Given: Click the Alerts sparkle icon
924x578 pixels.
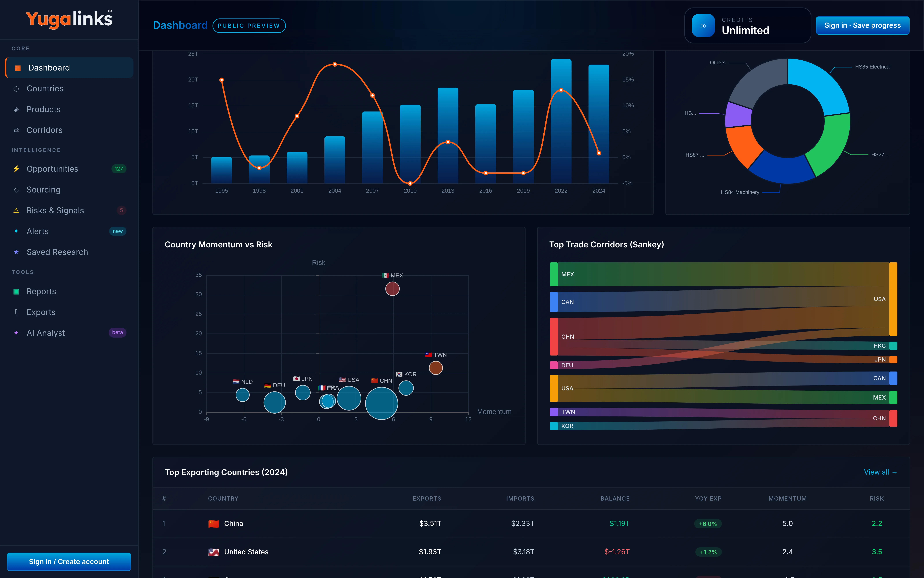Looking at the screenshot, I should pyautogui.click(x=16, y=231).
